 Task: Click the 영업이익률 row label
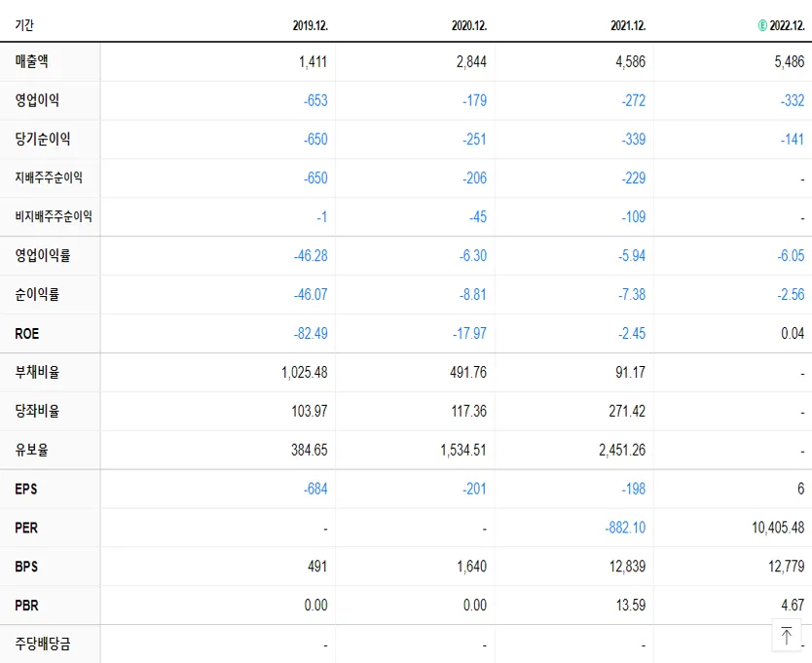click(x=43, y=255)
